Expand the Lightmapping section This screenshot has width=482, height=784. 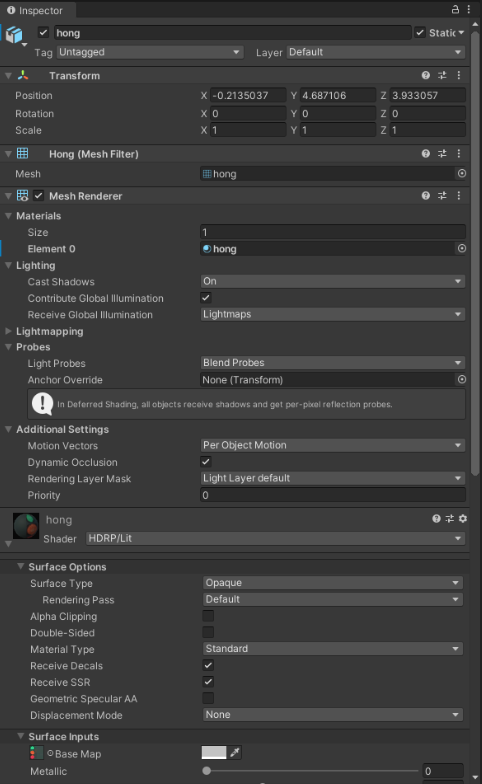[8, 331]
